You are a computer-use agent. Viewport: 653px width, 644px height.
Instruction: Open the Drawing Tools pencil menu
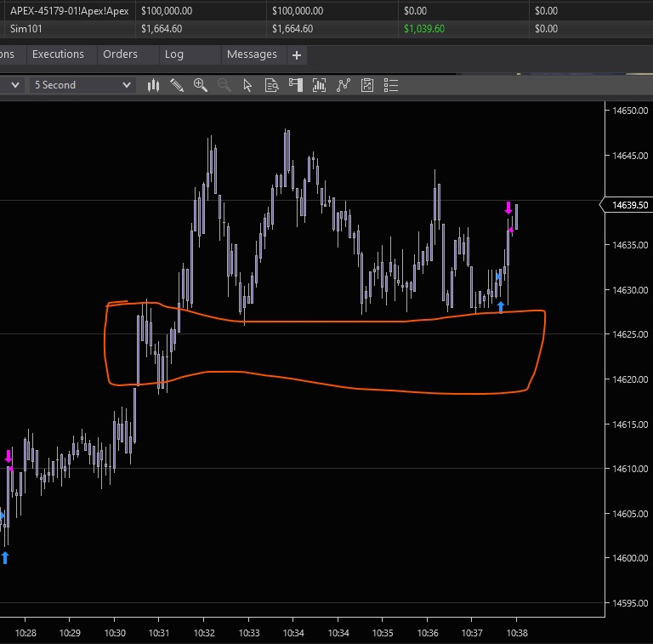point(177,85)
